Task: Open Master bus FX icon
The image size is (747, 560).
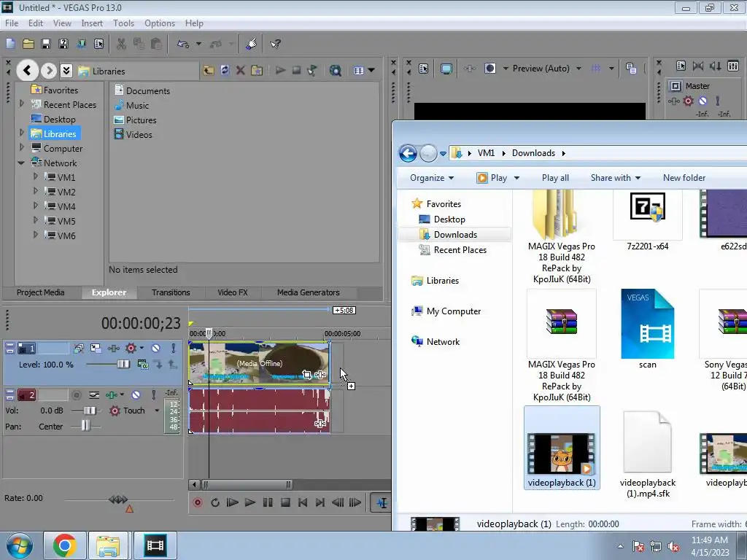Action: point(673,101)
